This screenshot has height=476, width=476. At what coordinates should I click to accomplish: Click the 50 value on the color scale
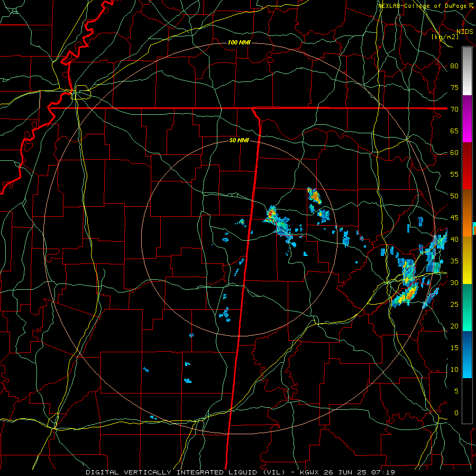point(454,196)
